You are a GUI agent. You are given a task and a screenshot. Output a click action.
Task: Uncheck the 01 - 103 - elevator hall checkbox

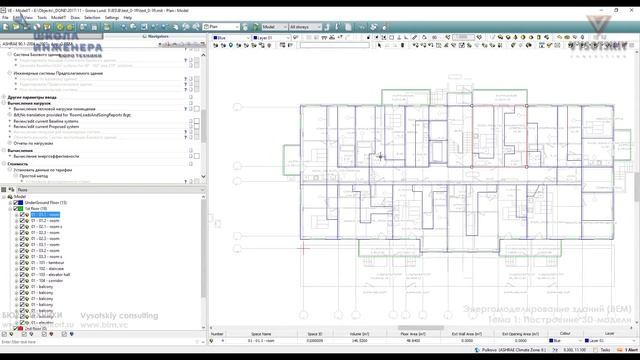coord(22,275)
